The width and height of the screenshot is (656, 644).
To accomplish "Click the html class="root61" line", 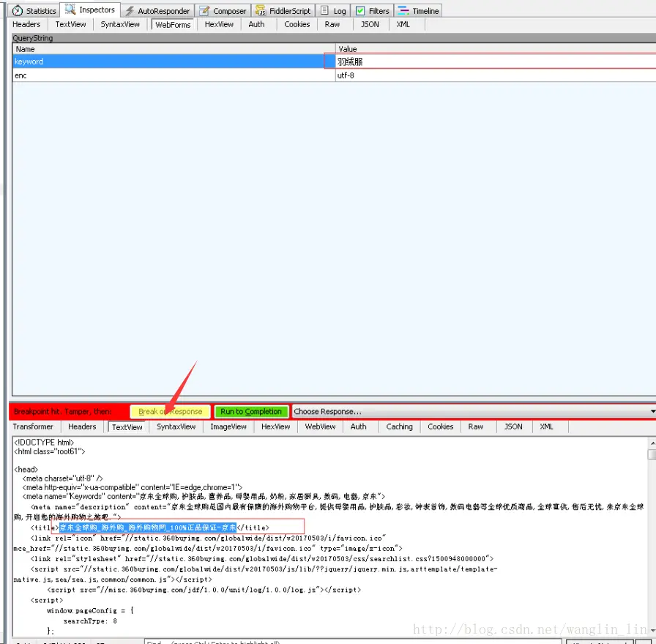I will pos(49,451).
